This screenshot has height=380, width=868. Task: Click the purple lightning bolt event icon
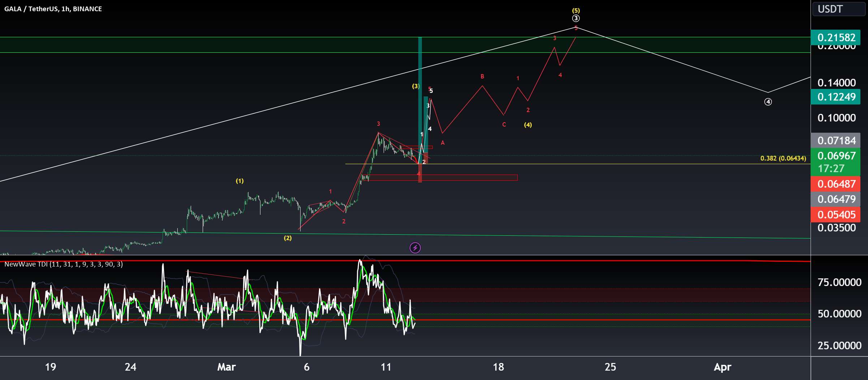point(415,248)
